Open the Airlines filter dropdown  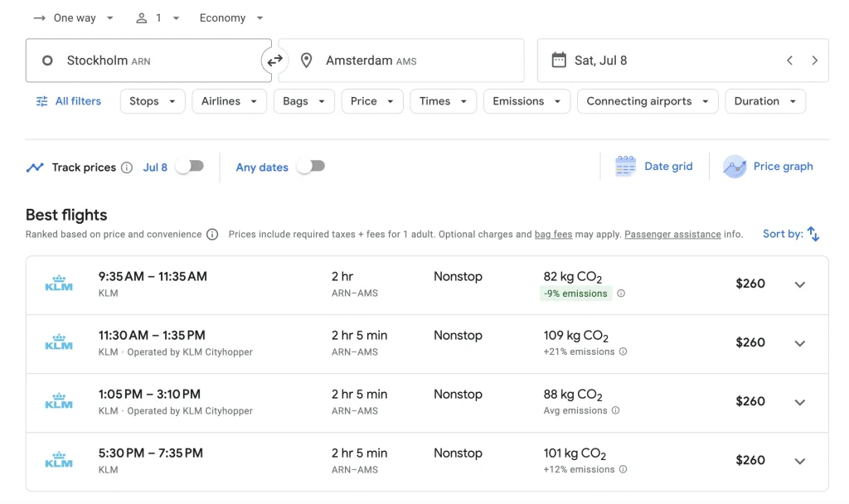coord(229,101)
